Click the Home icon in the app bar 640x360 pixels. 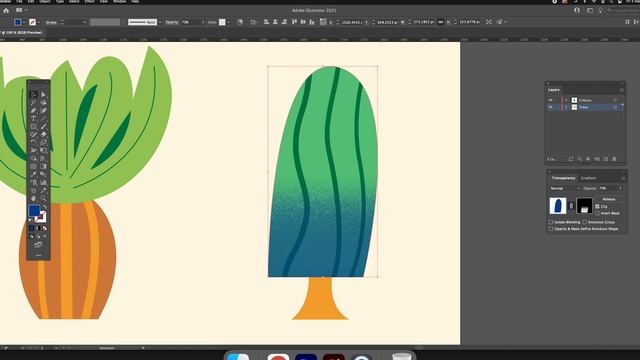tap(6, 11)
